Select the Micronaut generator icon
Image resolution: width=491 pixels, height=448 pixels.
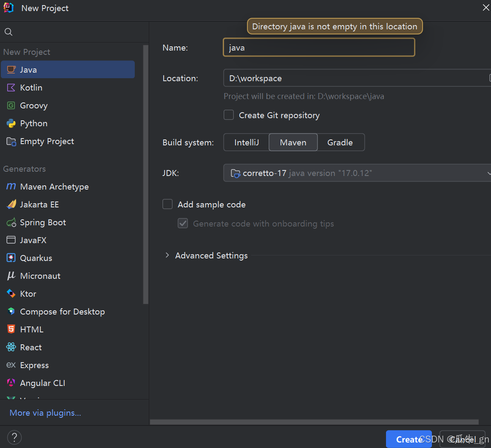pyautogui.click(x=11, y=275)
